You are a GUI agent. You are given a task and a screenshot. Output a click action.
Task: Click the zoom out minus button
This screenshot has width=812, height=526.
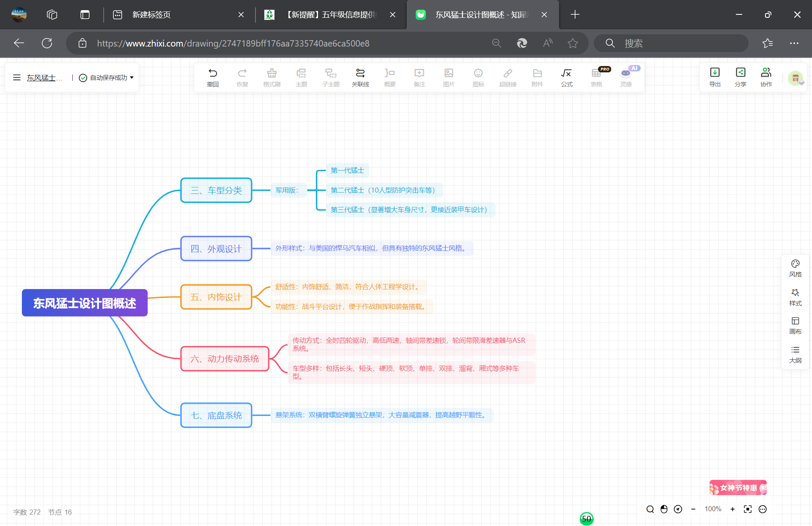693,509
